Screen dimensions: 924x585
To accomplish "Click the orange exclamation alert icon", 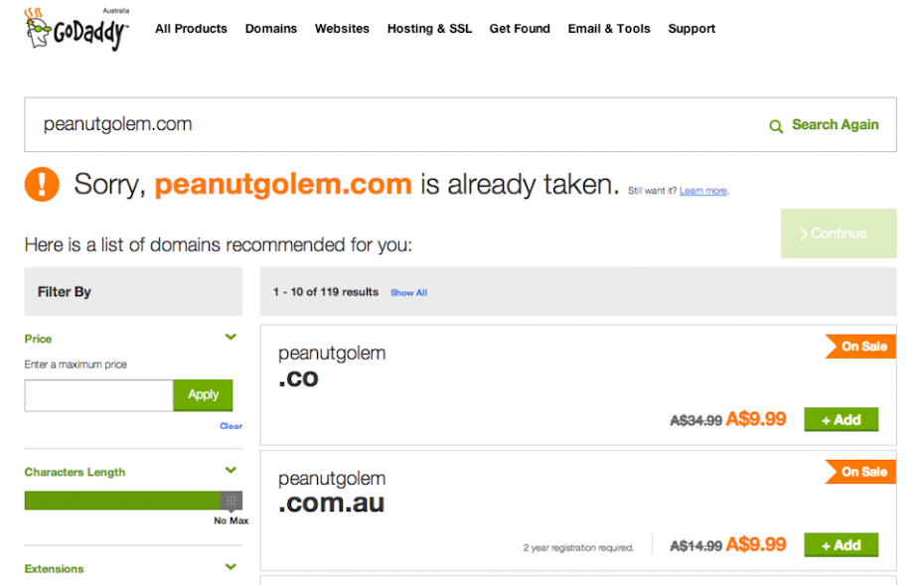I will (42, 184).
